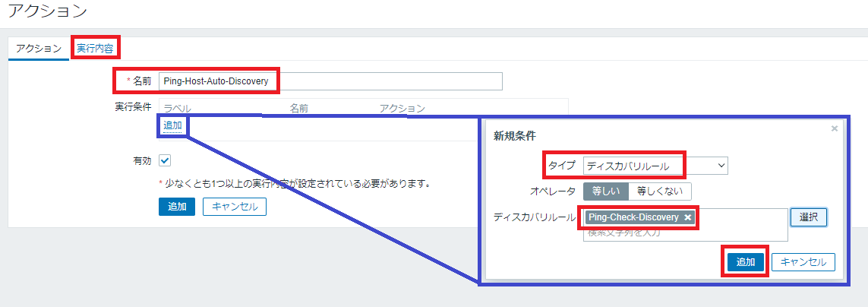The image size is (868, 307).
Task: Click the ラベル column header
Action: click(x=178, y=109)
